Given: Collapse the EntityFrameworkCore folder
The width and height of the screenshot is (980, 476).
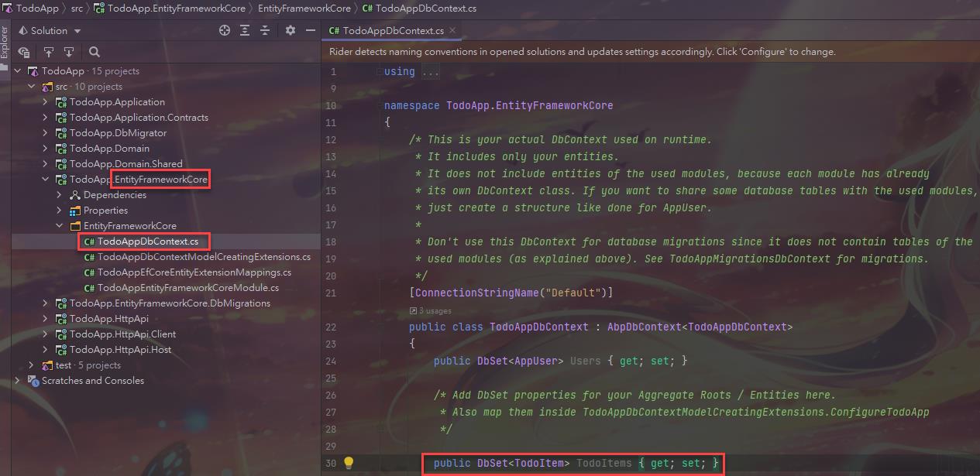Looking at the screenshot, I should (59, 226).
